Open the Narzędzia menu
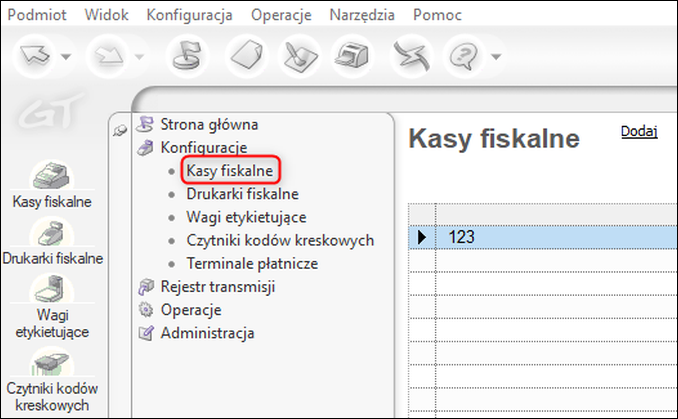This screenshot has width=678, height=419. (x=362, y=15)
